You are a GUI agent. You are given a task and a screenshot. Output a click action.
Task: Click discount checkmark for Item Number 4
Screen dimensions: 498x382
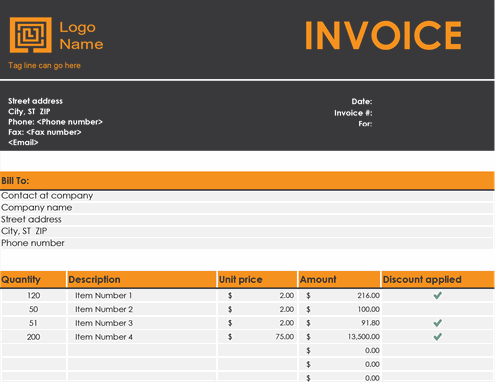tap(438, 337)
